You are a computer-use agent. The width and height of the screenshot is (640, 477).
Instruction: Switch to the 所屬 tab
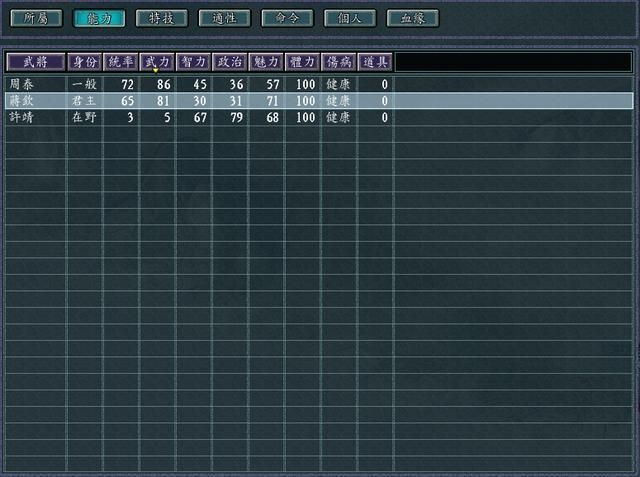35,18
